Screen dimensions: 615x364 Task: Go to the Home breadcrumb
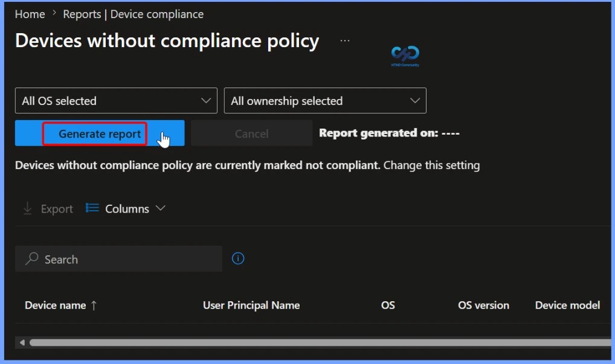pos(30,14)
